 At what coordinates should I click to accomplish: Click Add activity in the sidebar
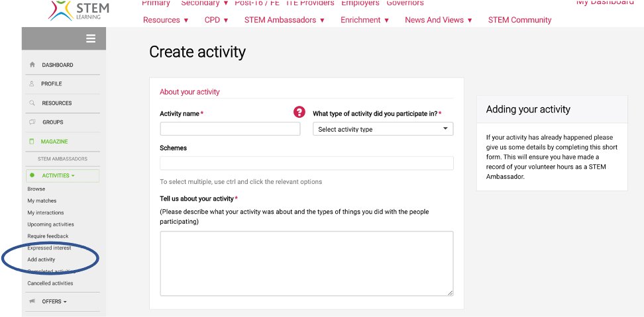tap(41, 259)
